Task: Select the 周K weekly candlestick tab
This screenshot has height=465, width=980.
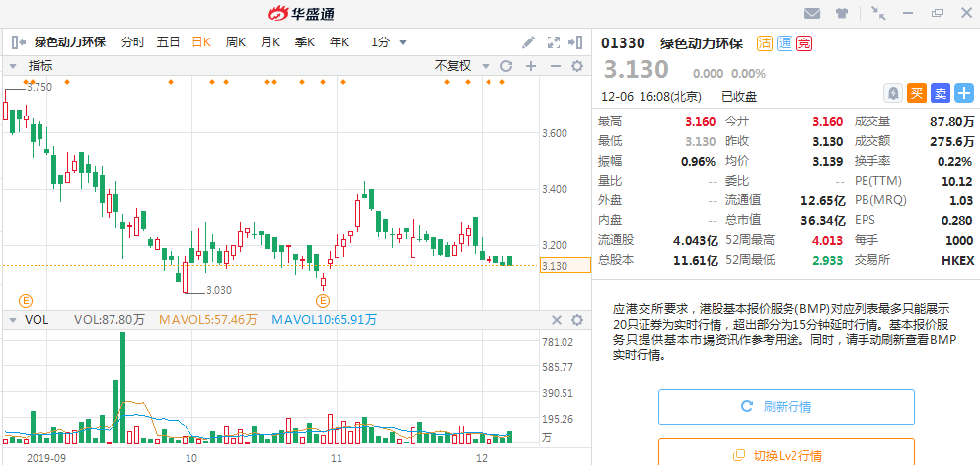Action: pyautogui.click(x=236, y=42)
